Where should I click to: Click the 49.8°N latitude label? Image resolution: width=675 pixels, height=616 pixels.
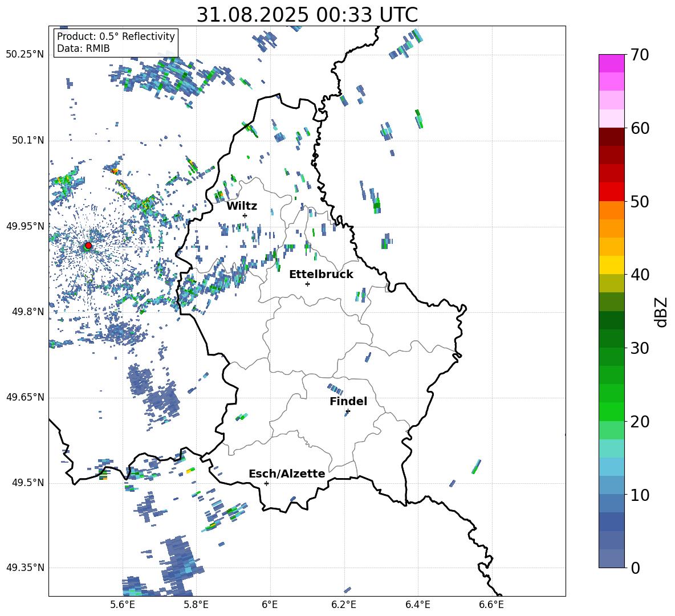27,312
